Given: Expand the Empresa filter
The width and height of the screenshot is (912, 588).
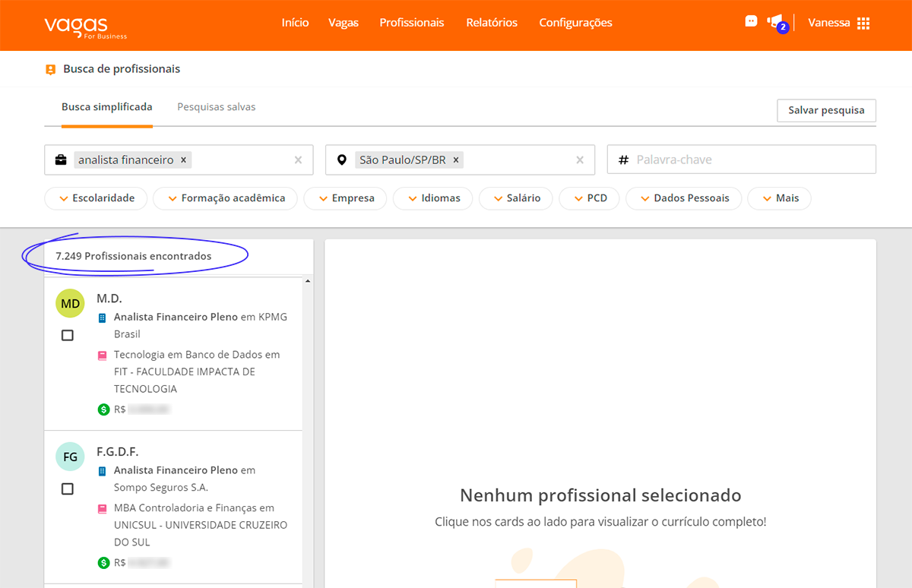Looking at the screenshot, I should pos(345,198).
